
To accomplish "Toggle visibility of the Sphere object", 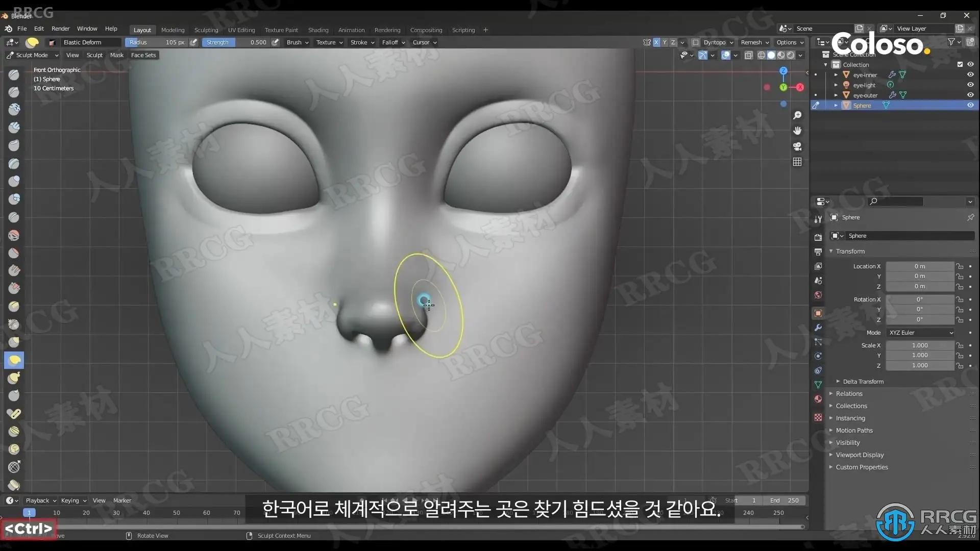I will point(970,105).
